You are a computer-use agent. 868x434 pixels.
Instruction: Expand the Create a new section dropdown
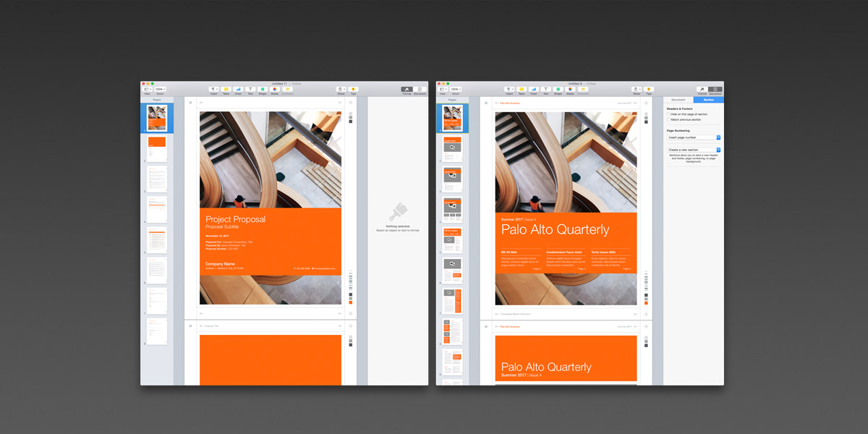coord(694,150)
